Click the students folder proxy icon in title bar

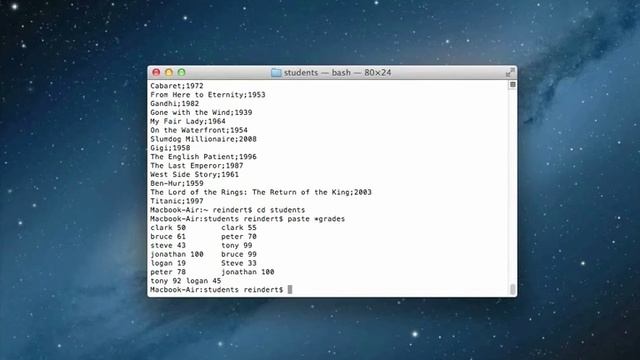point(276,73)
